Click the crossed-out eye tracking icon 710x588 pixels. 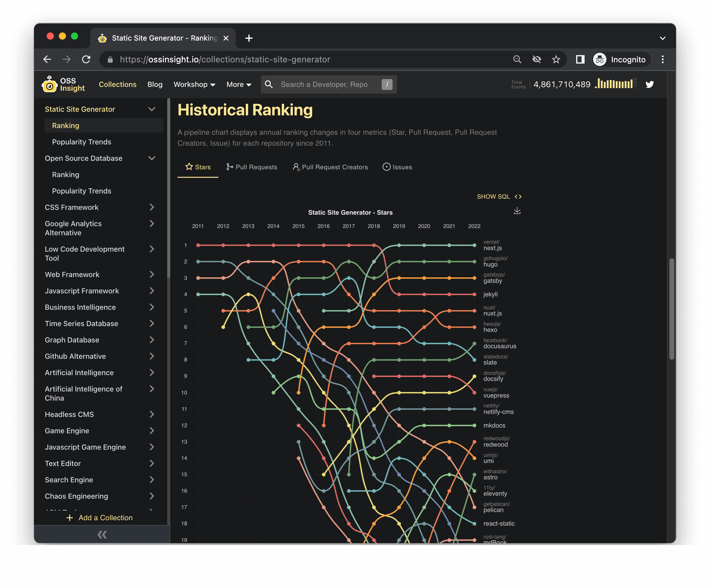point(536,59)
